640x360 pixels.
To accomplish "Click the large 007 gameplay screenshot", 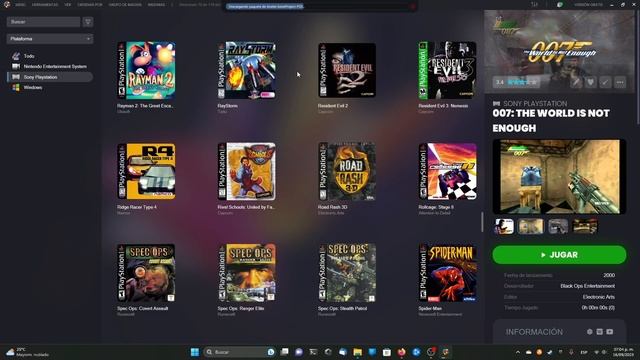I will 559,176.
